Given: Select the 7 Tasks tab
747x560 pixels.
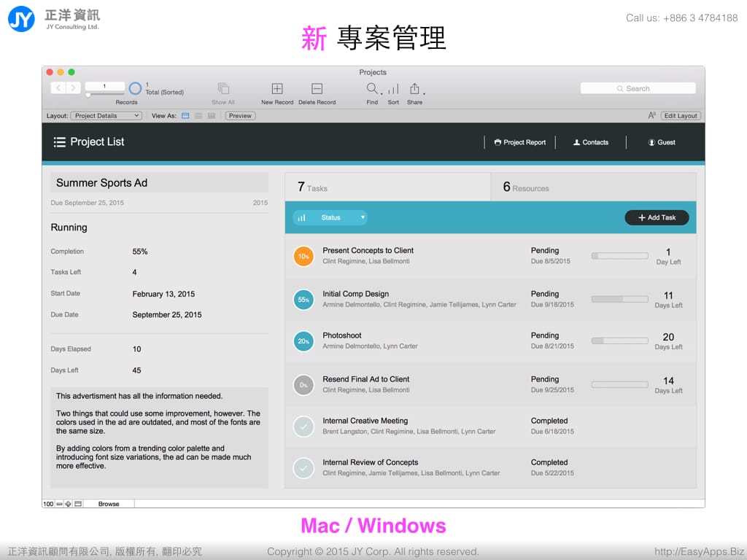Looking at the screenshot, I should coord(387,187).
